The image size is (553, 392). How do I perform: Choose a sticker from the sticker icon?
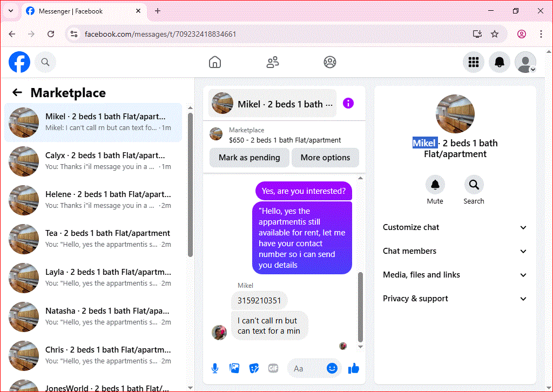click(254, 368)
